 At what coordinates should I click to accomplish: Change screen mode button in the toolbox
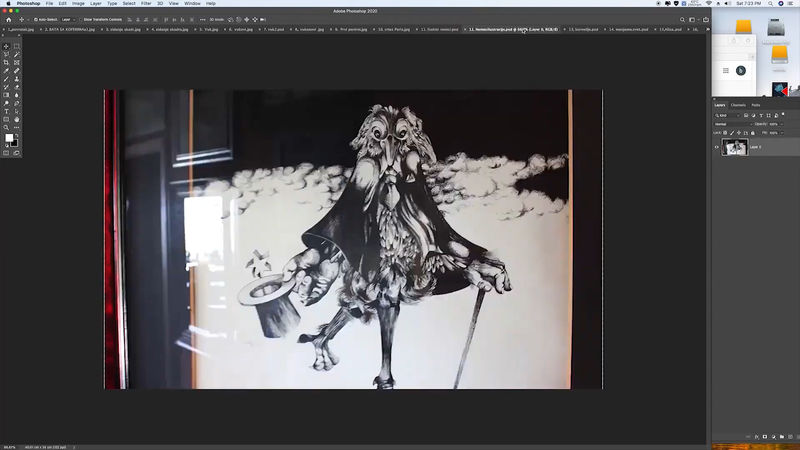coord(17,153)
